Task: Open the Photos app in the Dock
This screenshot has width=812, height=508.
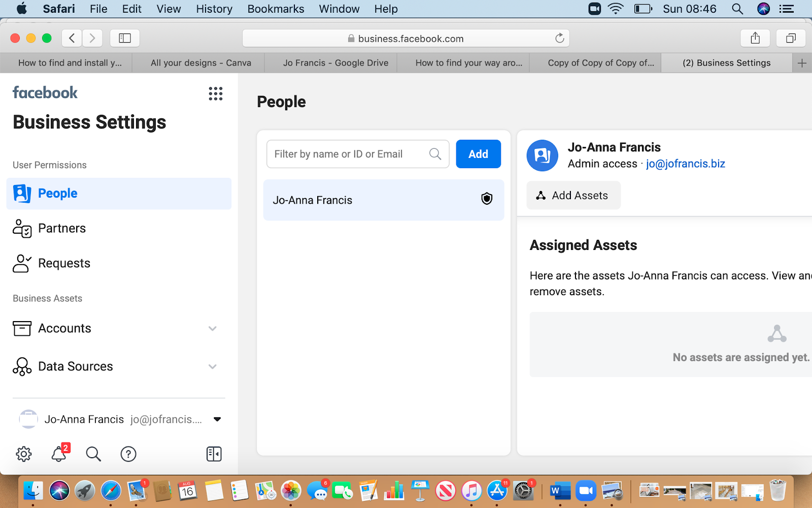Action: pos(291,491)
